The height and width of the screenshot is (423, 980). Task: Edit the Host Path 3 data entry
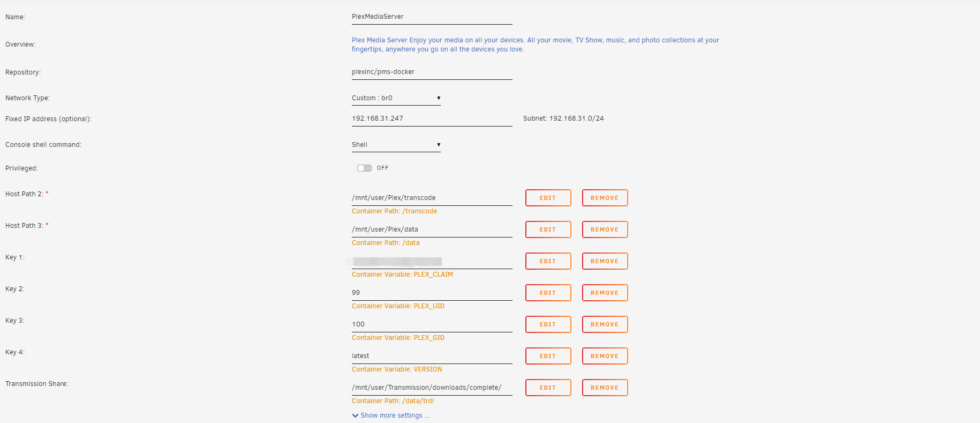point(548,229)
